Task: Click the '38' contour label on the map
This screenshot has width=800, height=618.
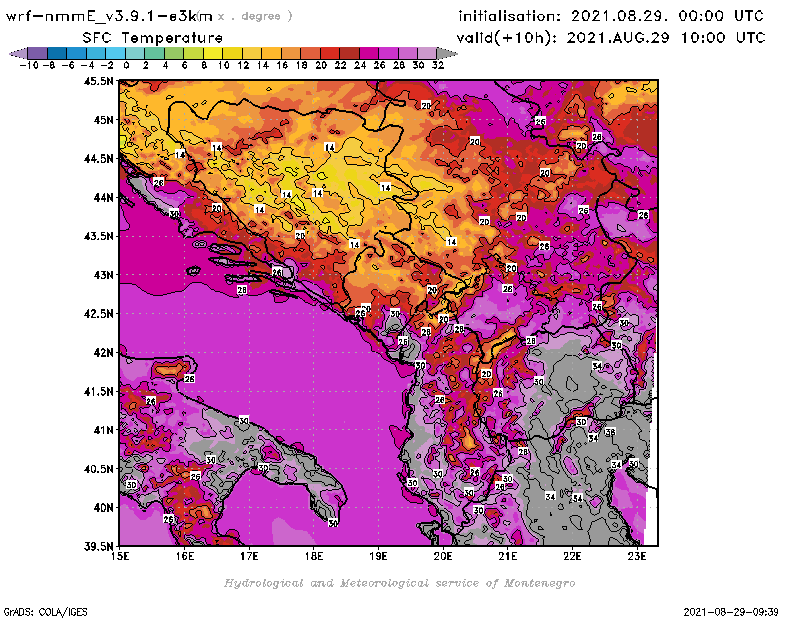Action: pyautogui.click(x=610, y=432)
